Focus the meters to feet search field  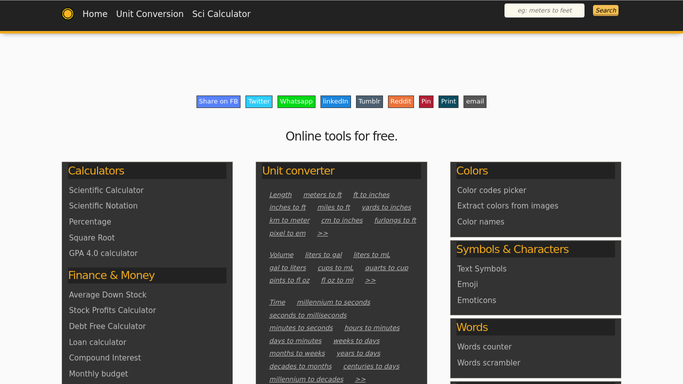544,10
